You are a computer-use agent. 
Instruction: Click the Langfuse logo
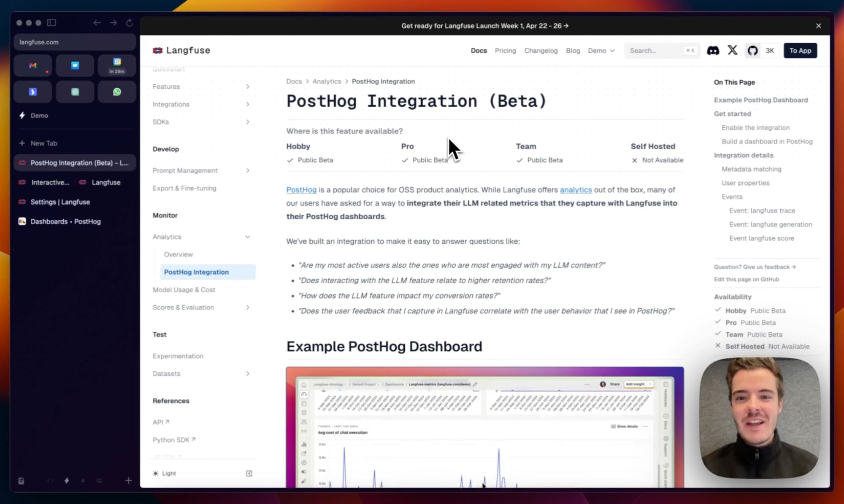[x=181, y=50]
